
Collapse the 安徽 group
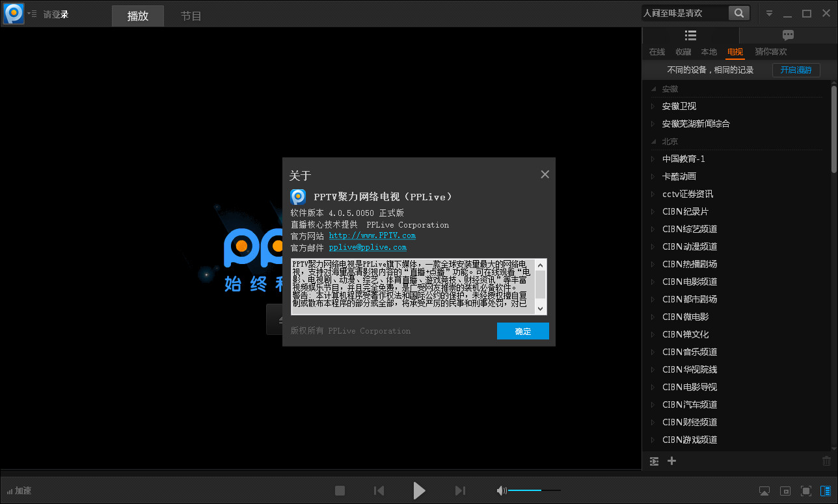pos(655,89)
